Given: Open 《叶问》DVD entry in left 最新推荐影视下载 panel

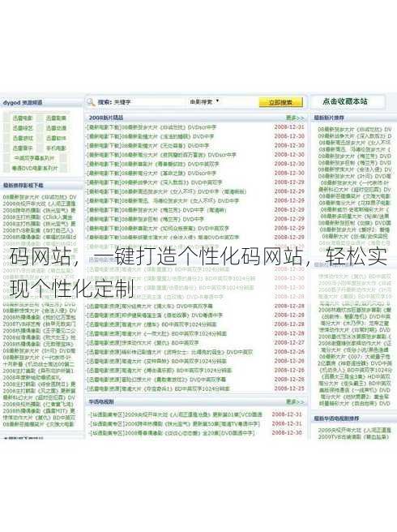Looking at the screenshot, I should pos(40,350).
